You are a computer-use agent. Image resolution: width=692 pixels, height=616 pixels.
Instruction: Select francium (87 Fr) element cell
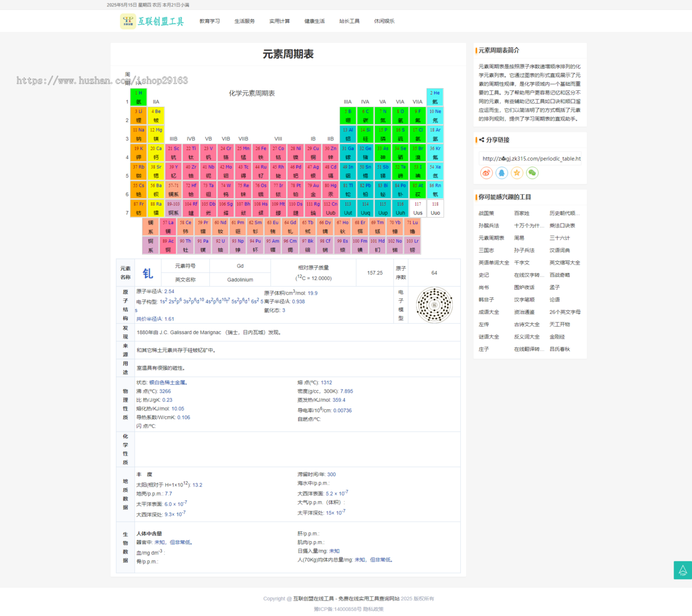point(138,208)
